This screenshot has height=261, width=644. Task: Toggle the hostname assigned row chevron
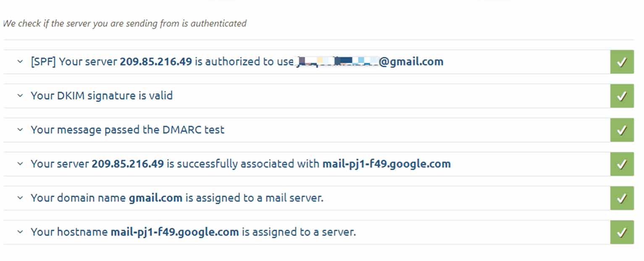click(20, 232)
